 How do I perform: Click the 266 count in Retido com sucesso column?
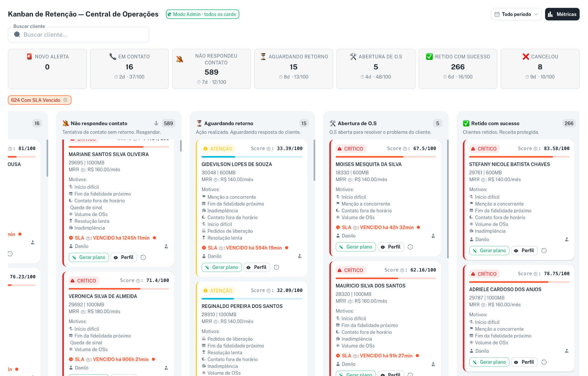pyautogui.click(x=569, y=123)
